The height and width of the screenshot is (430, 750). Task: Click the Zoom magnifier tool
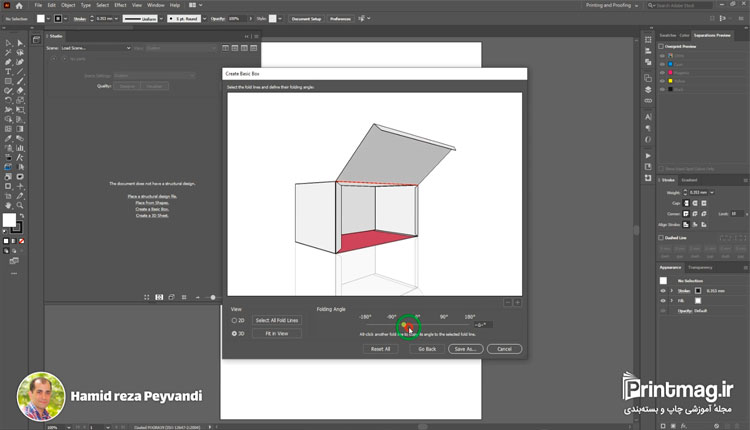pos(21,204)
